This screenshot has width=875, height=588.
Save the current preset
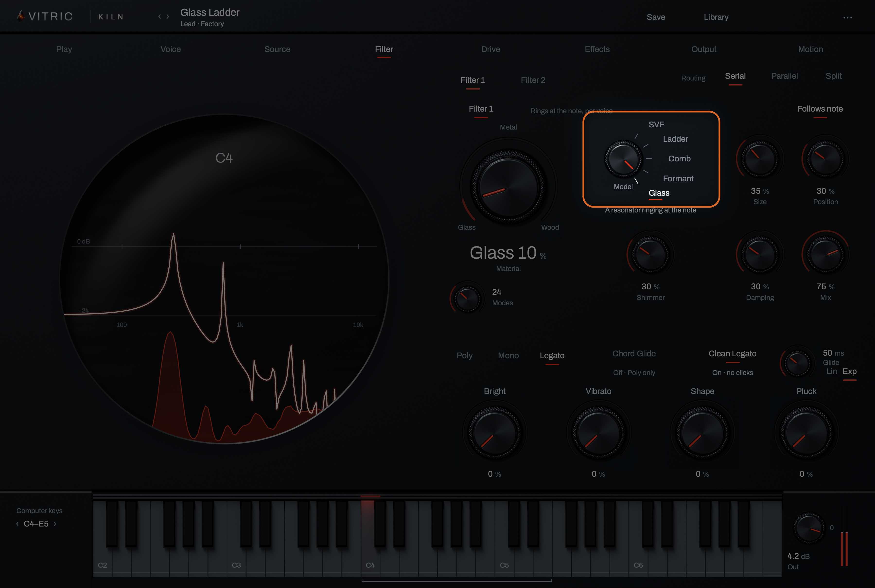click(656, 17)
